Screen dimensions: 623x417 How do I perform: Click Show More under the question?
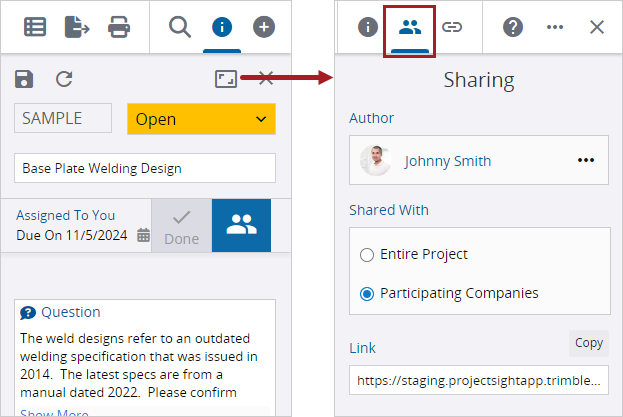pos(54,413)
